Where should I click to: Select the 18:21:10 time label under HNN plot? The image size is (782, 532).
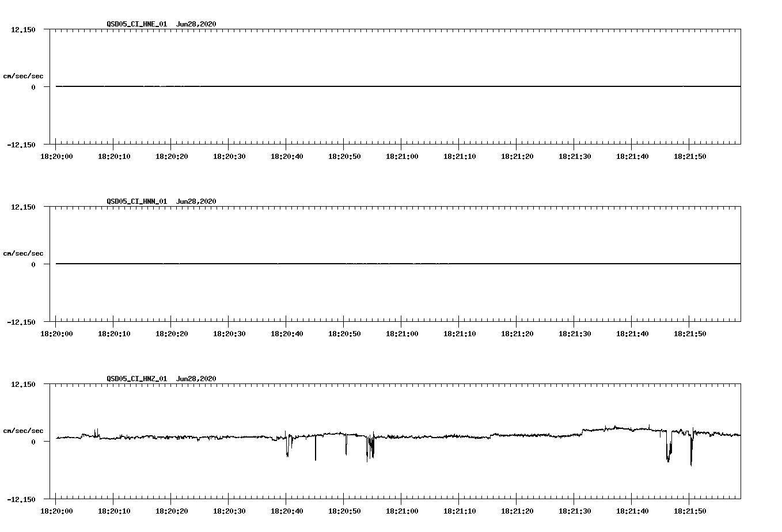460,334
